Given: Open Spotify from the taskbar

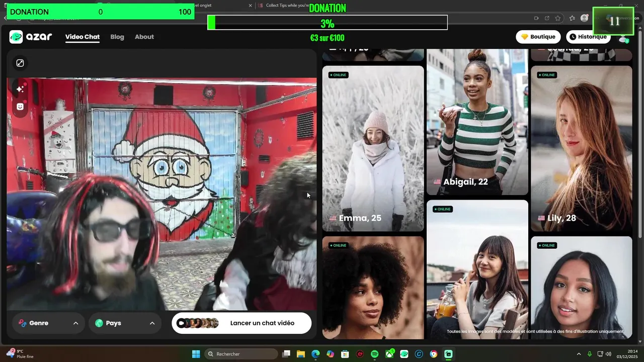Looking at the screenshot, I should click(374, 354).
